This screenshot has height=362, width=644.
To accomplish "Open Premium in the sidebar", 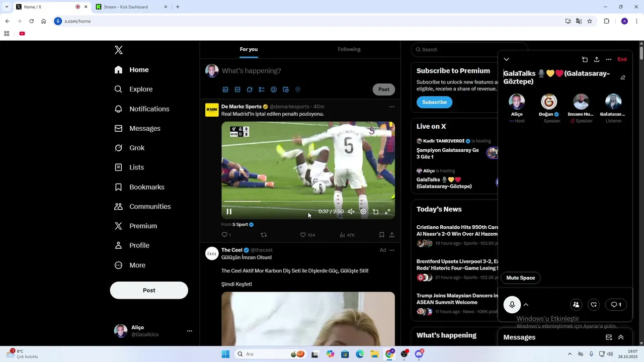I will 136,226.
